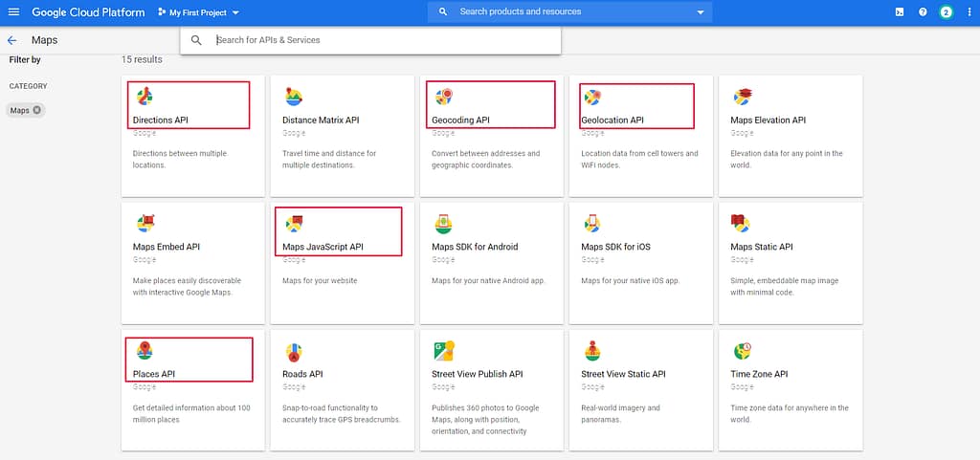Click the Search for APIs & Services field

(x=383, y=40)
